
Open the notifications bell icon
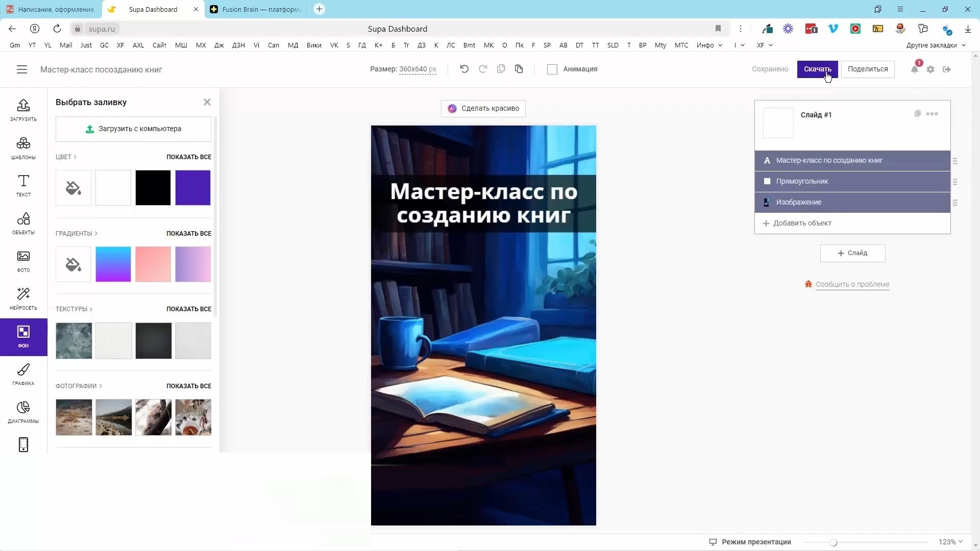pyautogui.click(x=915, y=69)
